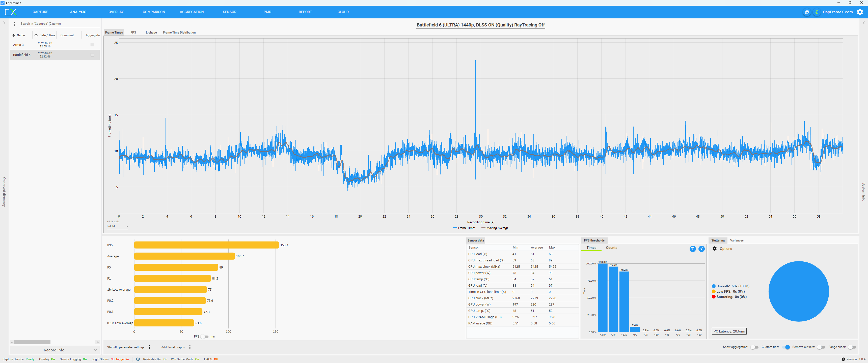Click the less-than icon in FPS thresholds
868x363 pixels.
[701, 249]
